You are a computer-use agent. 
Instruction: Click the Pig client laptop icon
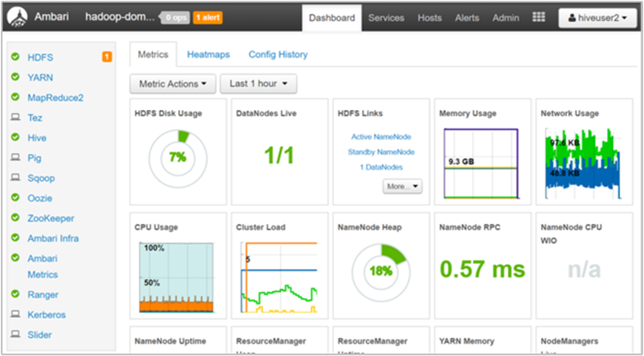(x=16, y=157)
